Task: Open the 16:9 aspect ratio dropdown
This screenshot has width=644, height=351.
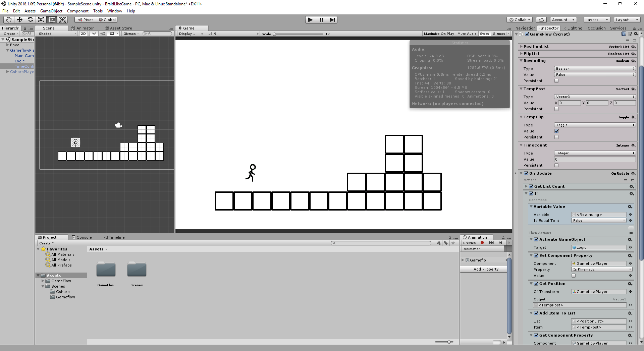Action: click(x=233, y=34)
